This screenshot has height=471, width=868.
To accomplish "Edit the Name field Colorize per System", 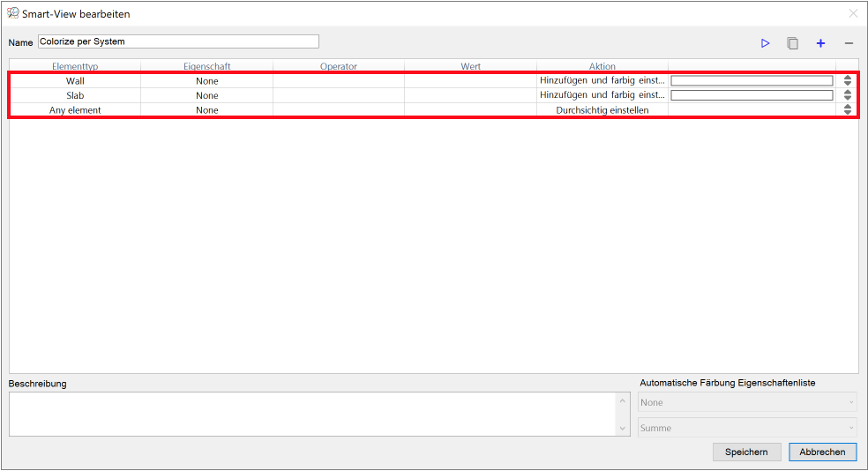I will (178, 41).
